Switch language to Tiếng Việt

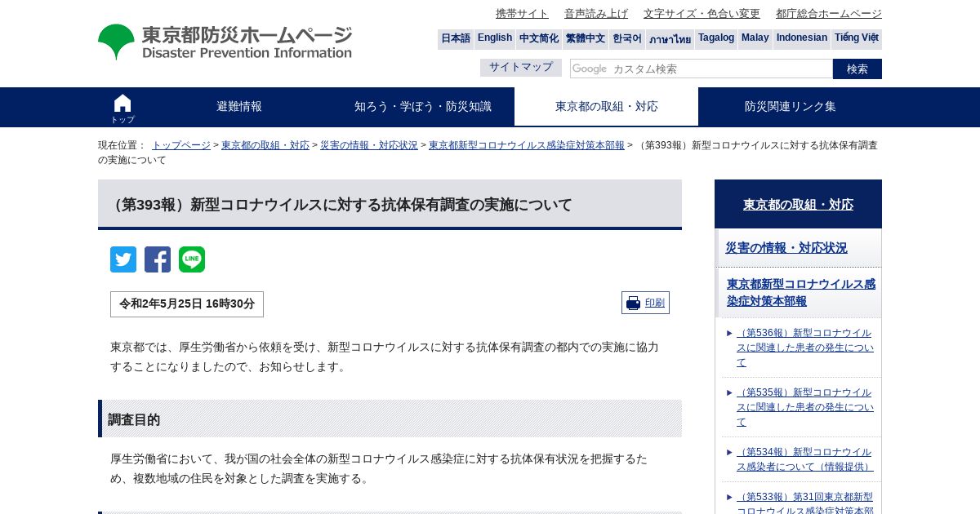(857, 39)
